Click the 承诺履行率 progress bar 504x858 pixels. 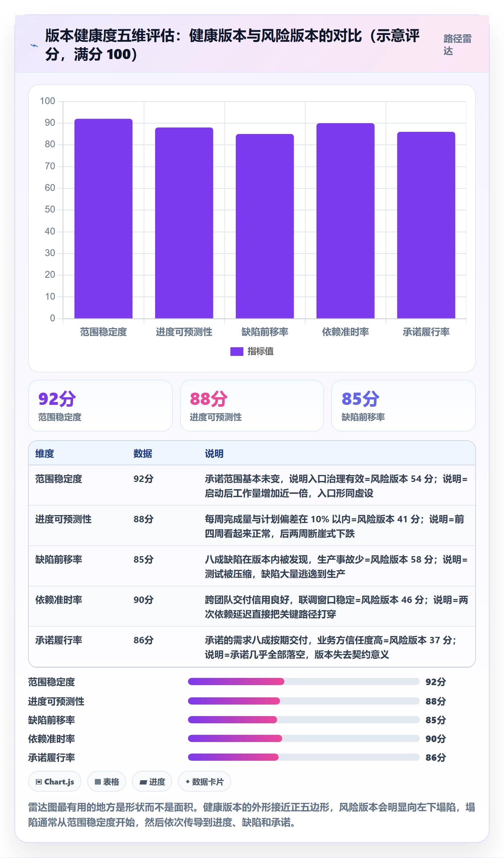coord(304,757)
